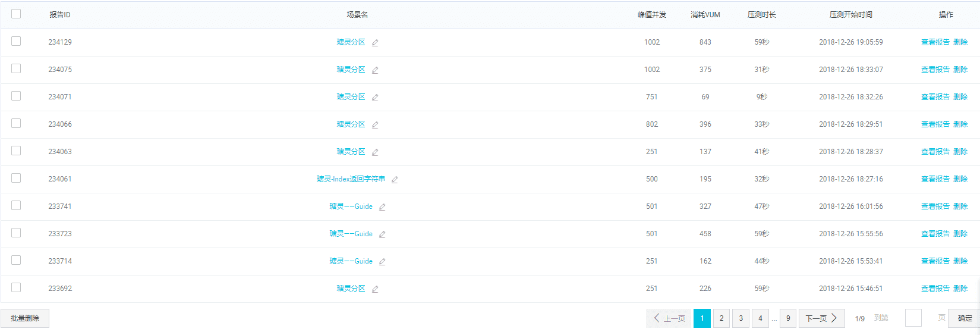Screen dimensions: 980x335
Task: Check the box for report 234061
Action: [16, 178]
